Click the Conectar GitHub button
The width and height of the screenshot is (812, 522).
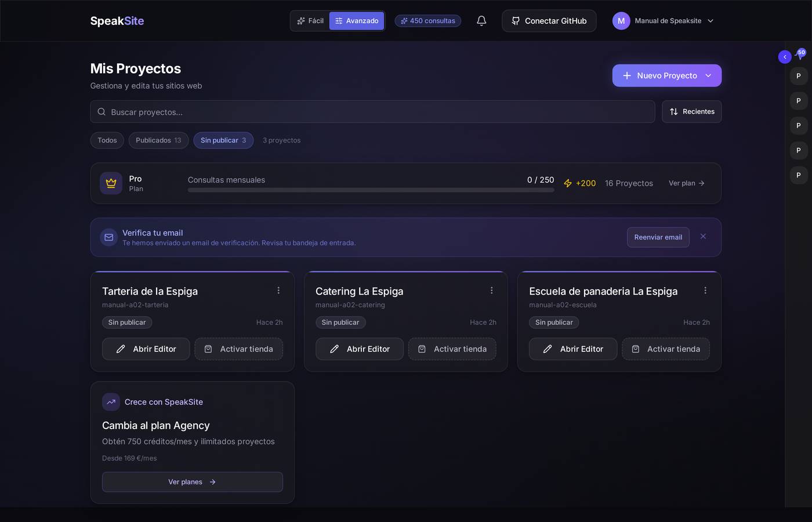pyautogui.click(x=549, y=21)
